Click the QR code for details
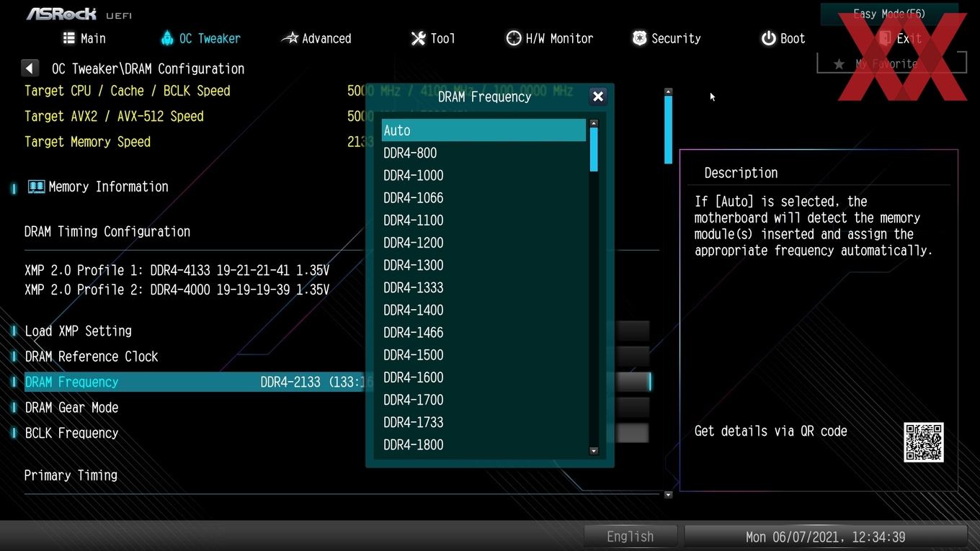The image size is (980, 551). [x=924, y=442]
